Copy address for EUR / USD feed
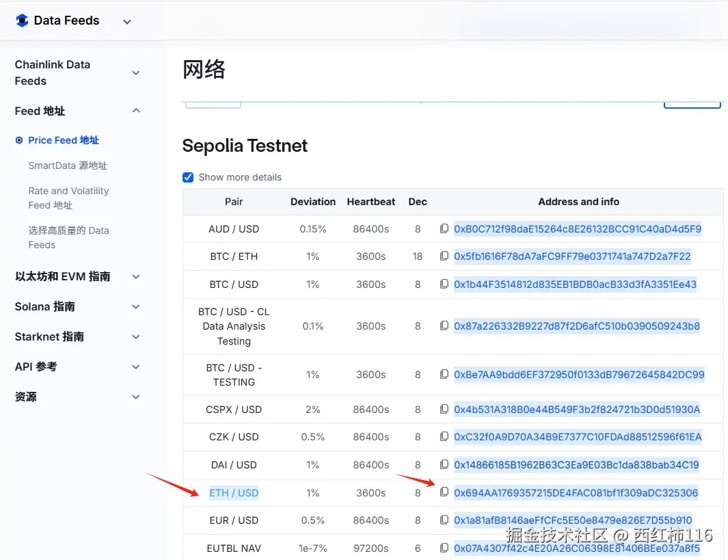Image resolution: width=728 pixels, height=560 pixels. coord(444,520)
